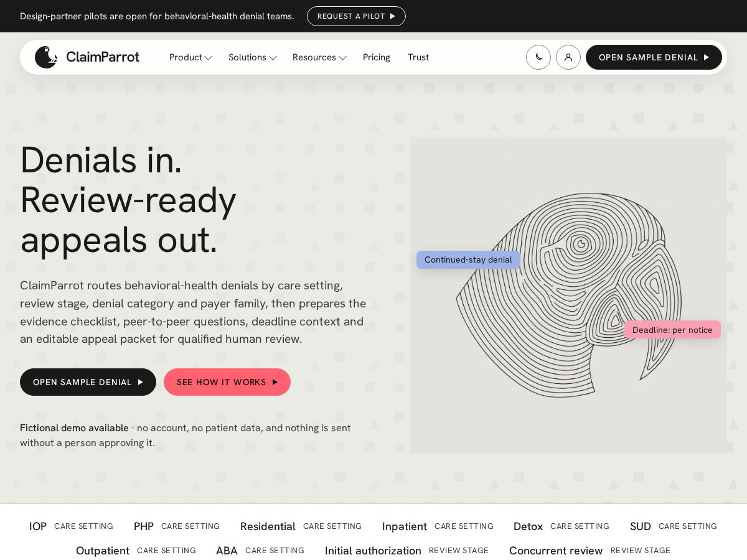Expand the Resources dropdown menu
This screenshot has height=560, width=747.
pos(319,57)
